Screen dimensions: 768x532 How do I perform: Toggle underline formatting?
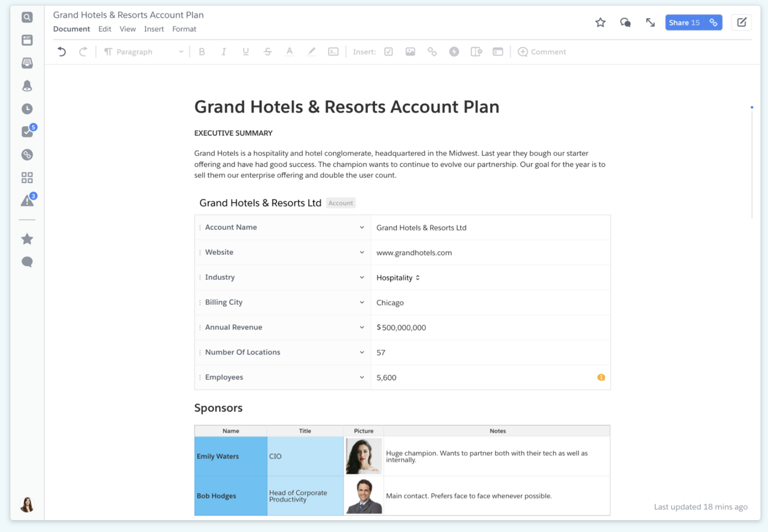[246, 52]
